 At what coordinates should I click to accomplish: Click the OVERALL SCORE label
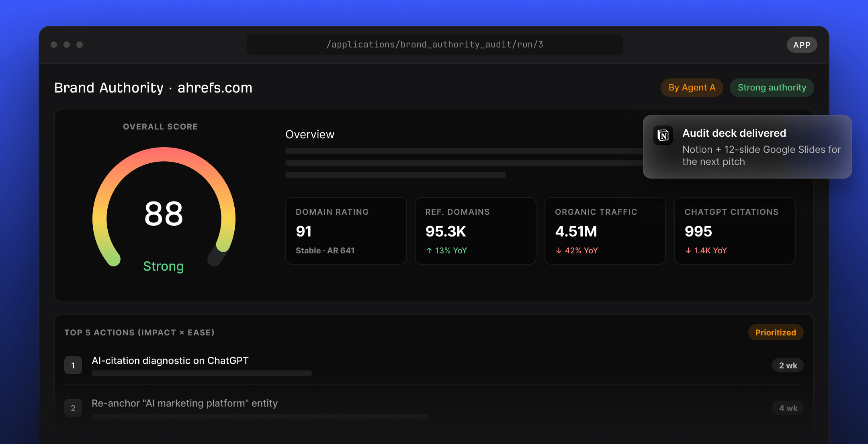click(160, 127)
